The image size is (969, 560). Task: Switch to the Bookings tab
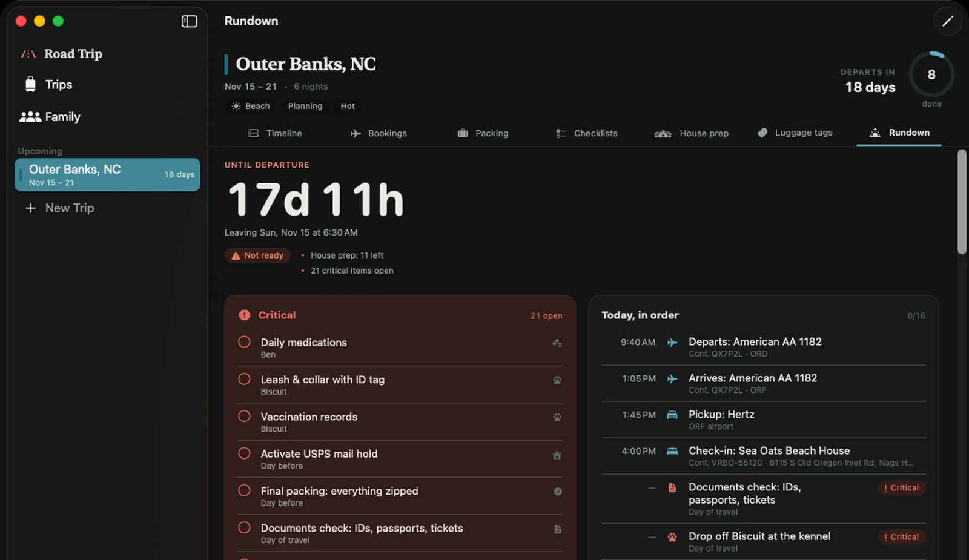379,133
